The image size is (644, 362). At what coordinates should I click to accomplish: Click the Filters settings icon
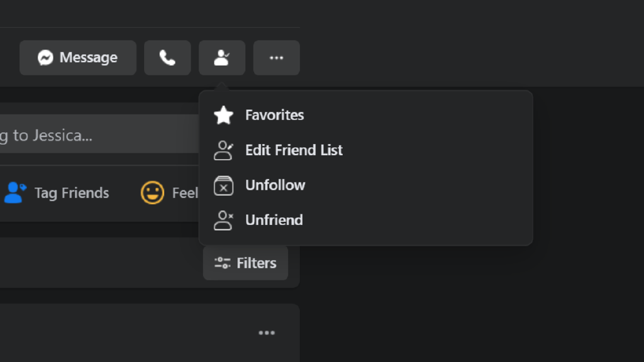point(221,263)
